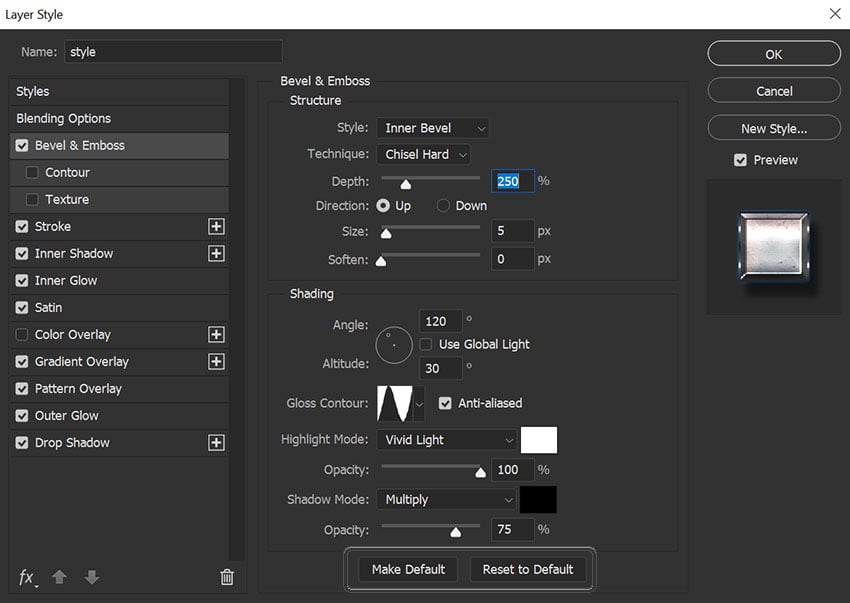Click the fx icon at bottom left
Screen dimensions: 850x603
tap(27, 577)
